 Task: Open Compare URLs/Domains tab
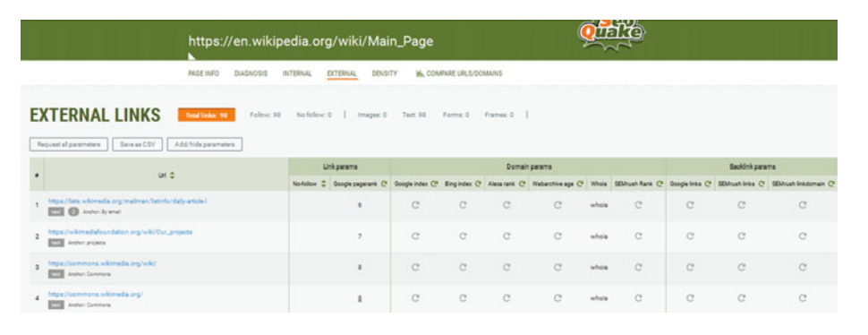tap(459, 73)
